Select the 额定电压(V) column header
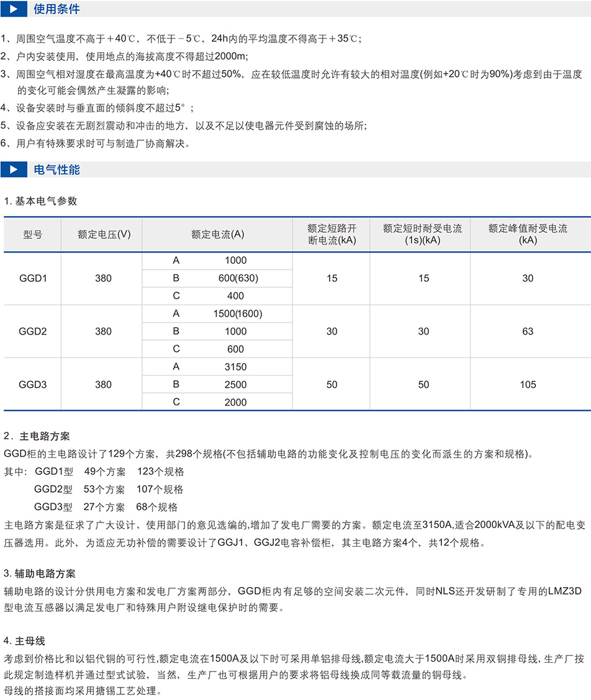Screen dimensions: 591x700 [104, 235]
